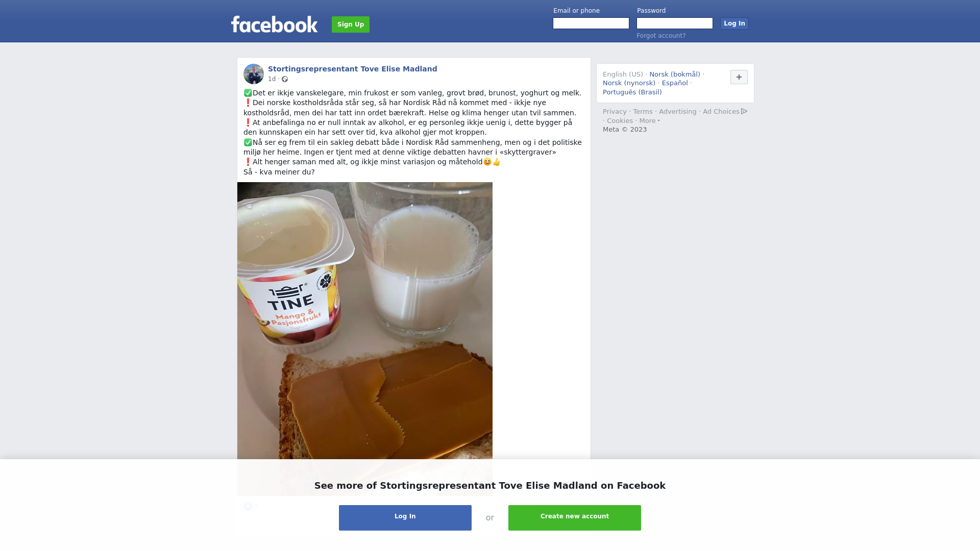Image resolution: width=980 pixels, height=551 pixels.
Task: Switch language to Norsk (nynorsk)
Action: 629,83
